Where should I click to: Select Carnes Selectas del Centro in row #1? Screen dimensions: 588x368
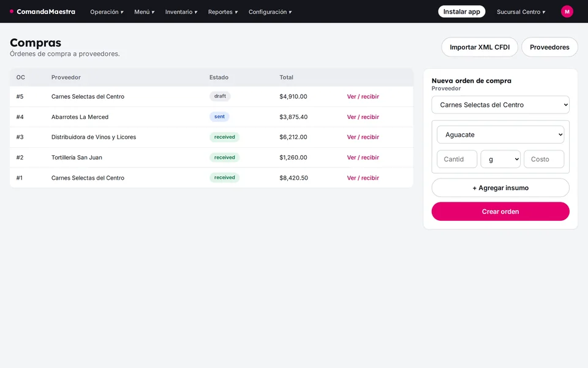coord(88,178)
